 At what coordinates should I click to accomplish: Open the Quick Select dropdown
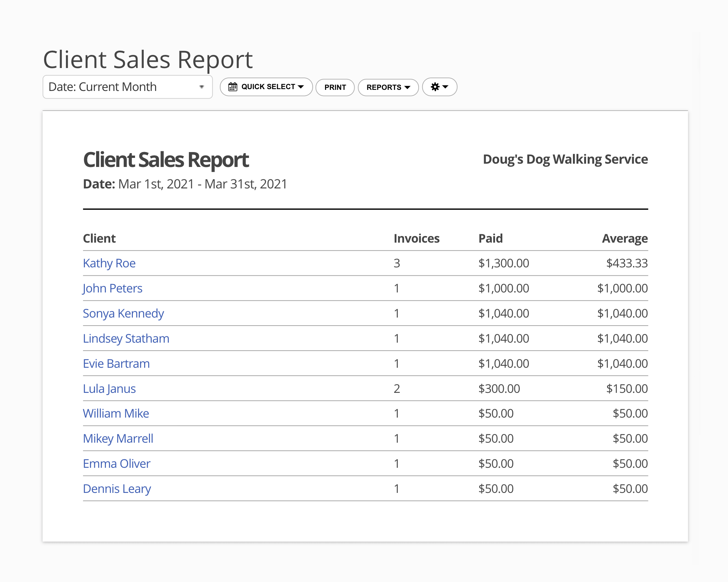click(269, 87)
